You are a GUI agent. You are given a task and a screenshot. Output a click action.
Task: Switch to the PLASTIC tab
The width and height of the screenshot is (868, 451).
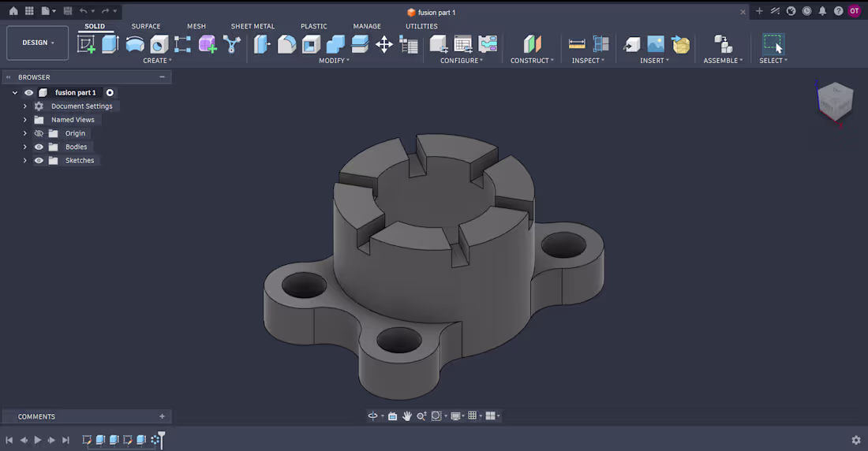(314, 26)
